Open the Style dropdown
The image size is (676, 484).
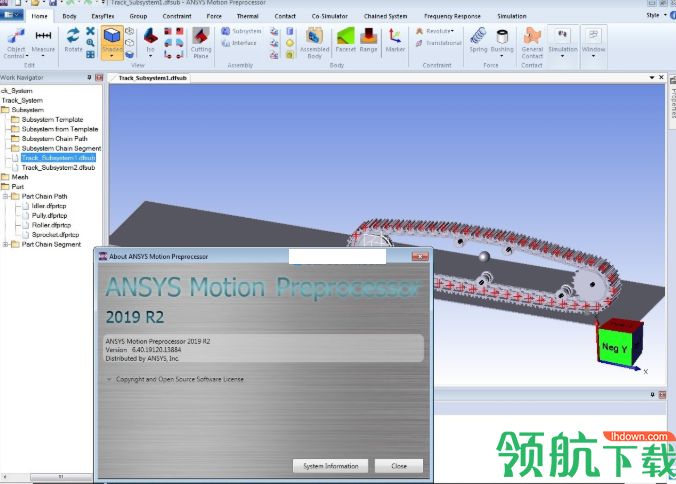(657, 15)
